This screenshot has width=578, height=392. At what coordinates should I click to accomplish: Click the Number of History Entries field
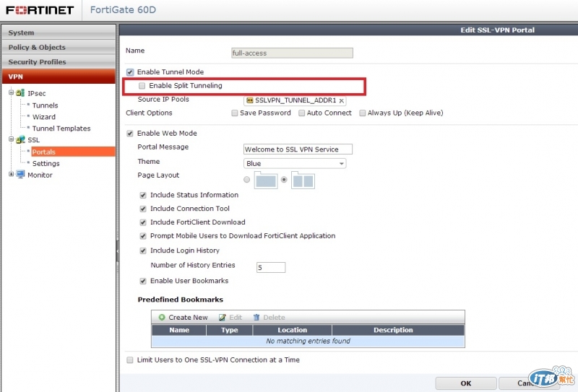pyautogui.click(x=271, y=268)
